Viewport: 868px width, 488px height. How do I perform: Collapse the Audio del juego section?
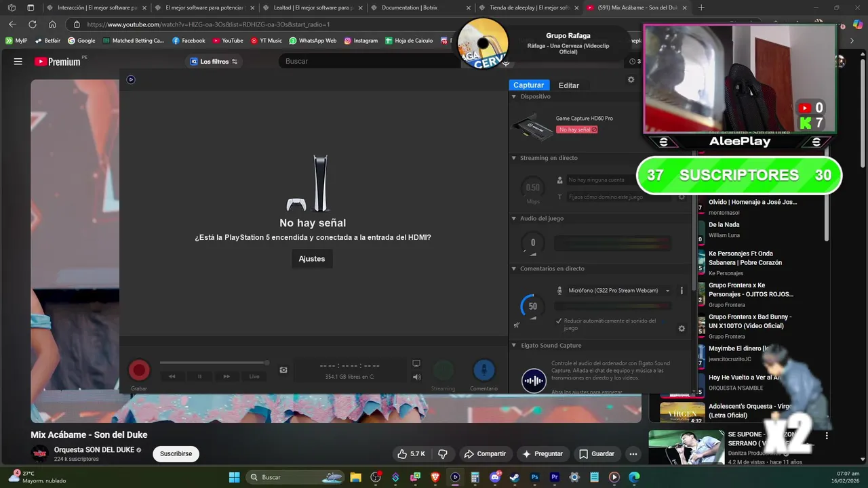click(x=513, y=218)
